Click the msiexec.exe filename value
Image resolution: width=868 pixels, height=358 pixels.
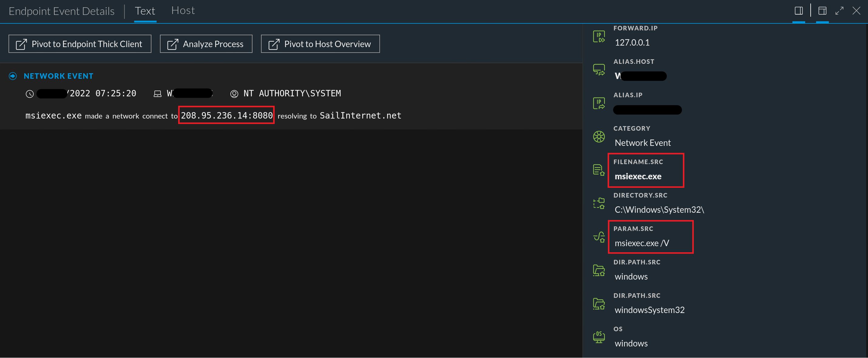click(638, 177)
